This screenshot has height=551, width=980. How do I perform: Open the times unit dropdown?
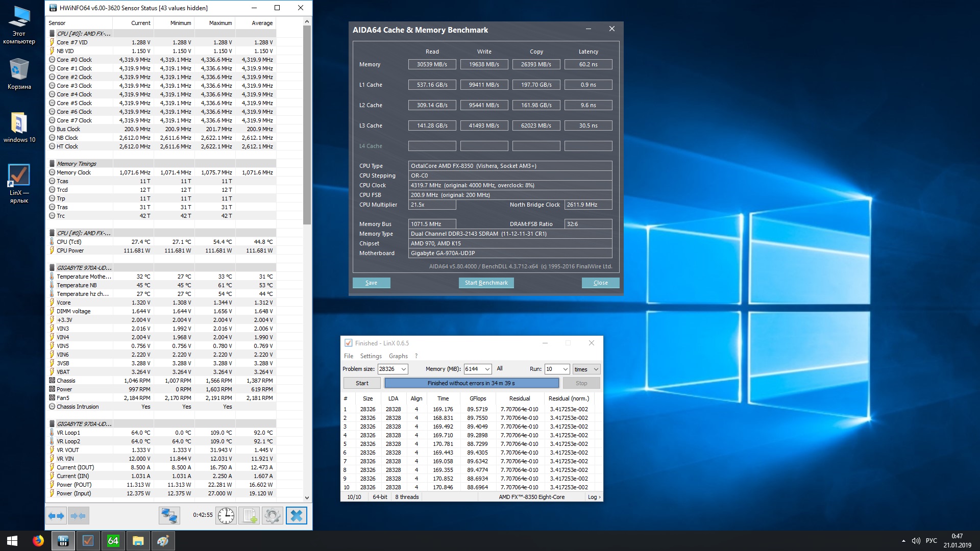pyautogui.click(x=595, y=369)
